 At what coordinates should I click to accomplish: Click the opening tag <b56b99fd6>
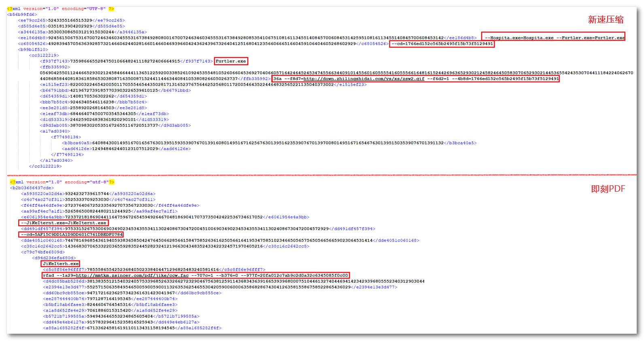22,15
